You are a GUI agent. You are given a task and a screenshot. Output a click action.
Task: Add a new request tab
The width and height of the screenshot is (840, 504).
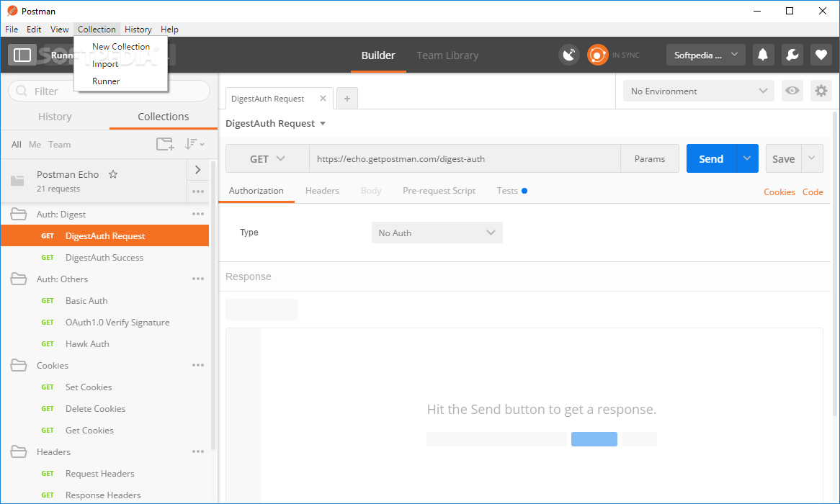347,99
